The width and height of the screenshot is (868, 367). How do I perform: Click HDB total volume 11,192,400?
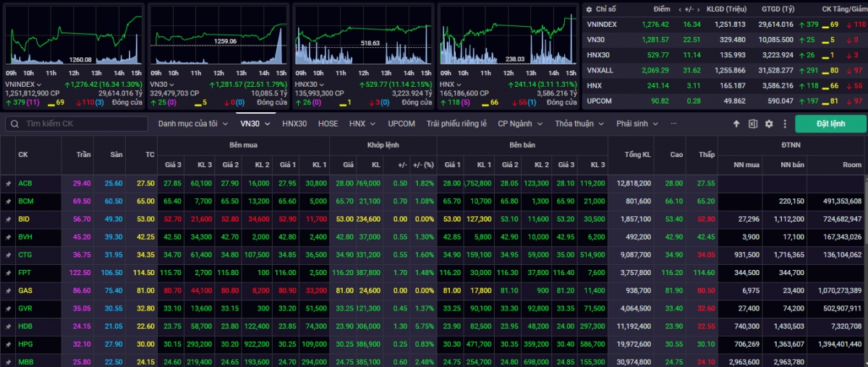coord(634,326)
